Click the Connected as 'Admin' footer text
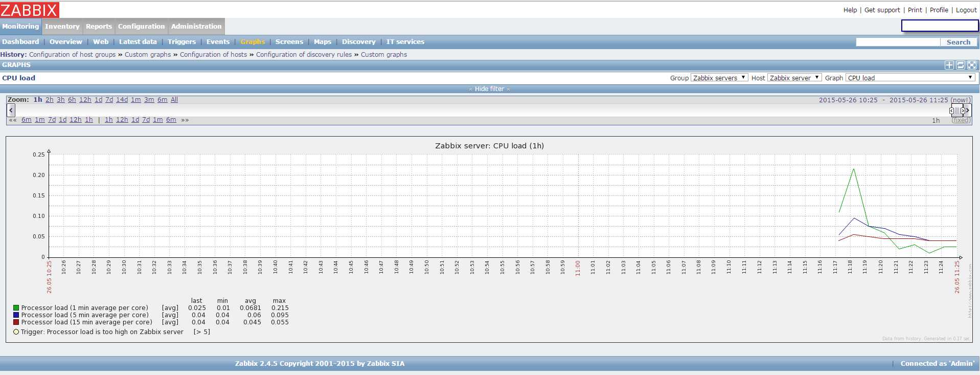The height and width of the screenshot is (375, 980). tap(938, 364)
